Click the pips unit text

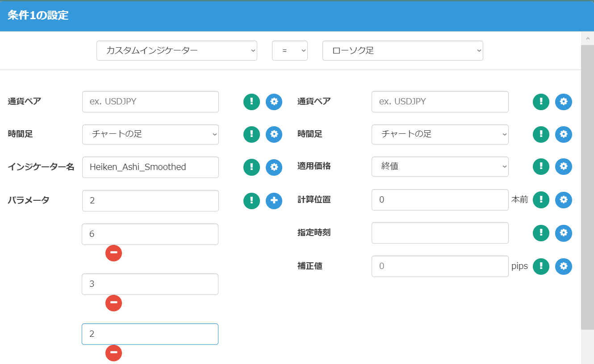click(520, 266)
